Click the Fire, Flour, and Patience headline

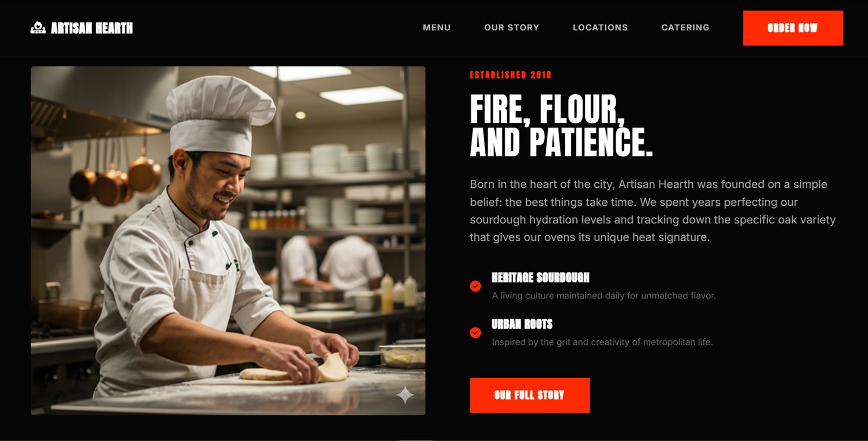561,126
